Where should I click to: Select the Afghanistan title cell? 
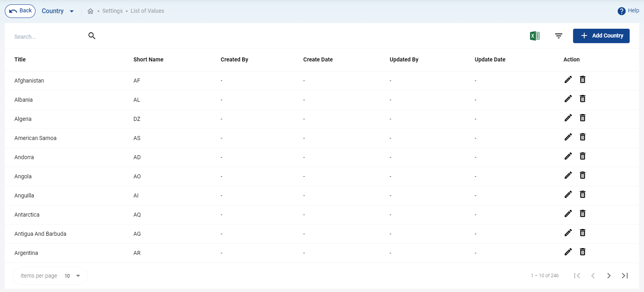(x=29, y=81)
